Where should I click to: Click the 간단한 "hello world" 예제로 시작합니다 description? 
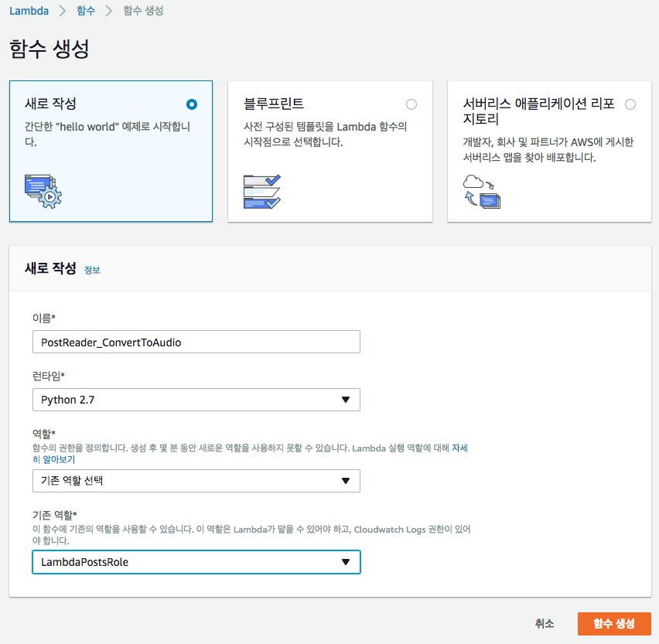[x=108, y=134]
